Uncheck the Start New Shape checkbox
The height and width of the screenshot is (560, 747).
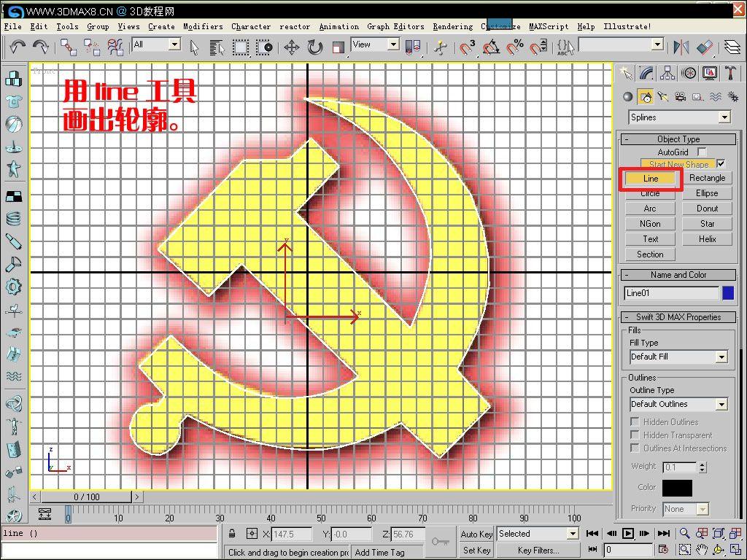tap(721, 163)
